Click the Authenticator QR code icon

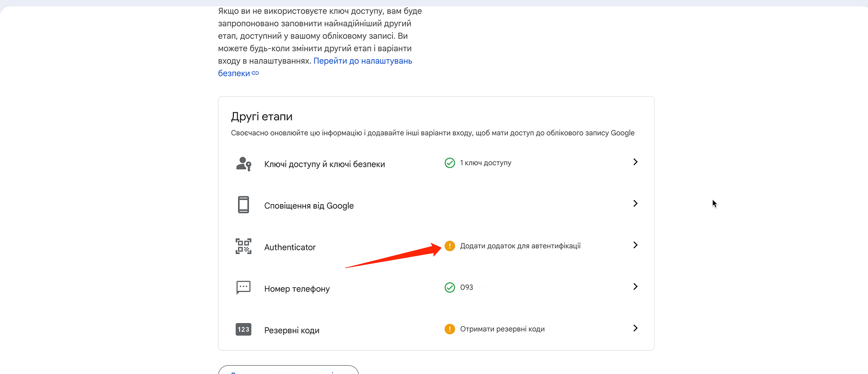tap(243, 246)
